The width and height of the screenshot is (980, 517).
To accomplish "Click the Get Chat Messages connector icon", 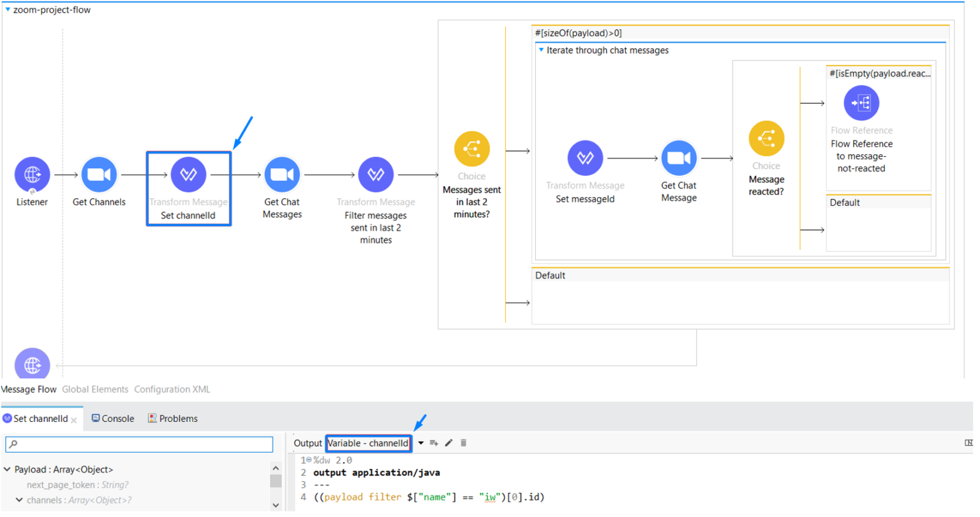I will pos(282,174).
